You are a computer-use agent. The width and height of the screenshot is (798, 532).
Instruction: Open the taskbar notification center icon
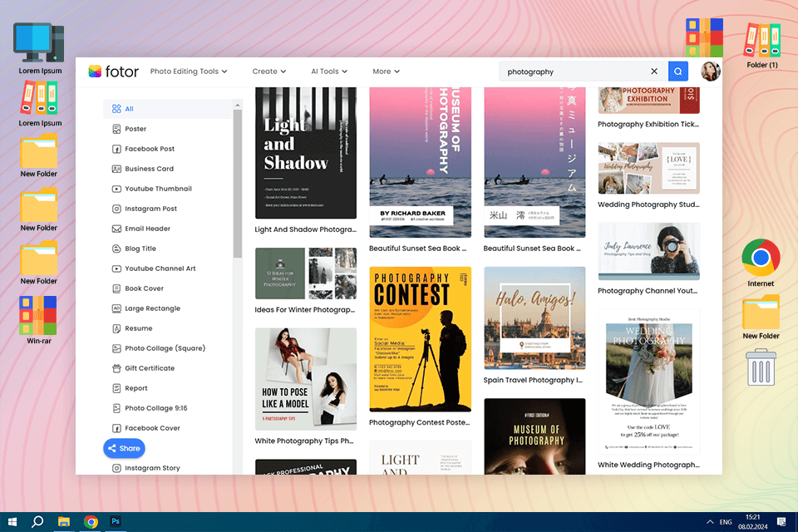pyautogui.click(x=781, y=522)
